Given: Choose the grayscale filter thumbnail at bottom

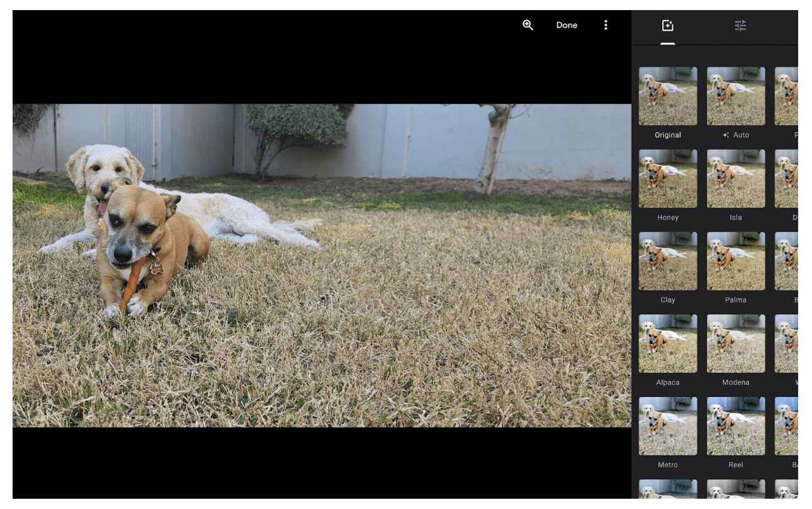Looking at the screenshot, I should (736, 489).
